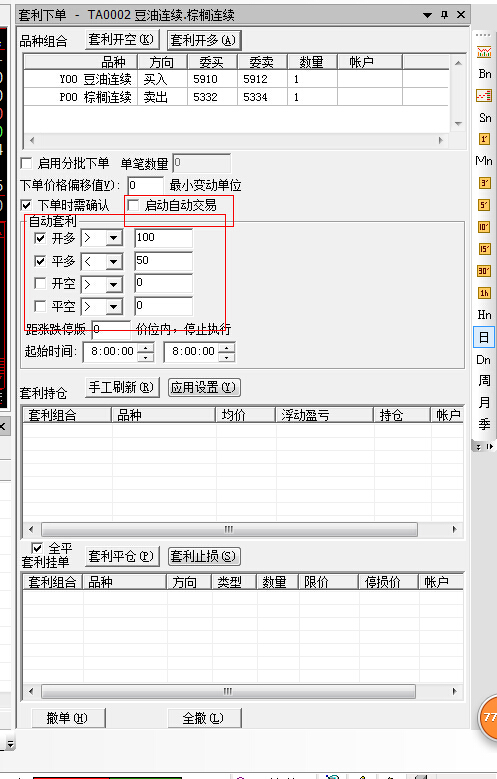Viewport: 497px width, 779px height.
Task: Select the 5-minute chart period icon
Action: [484, 205]
